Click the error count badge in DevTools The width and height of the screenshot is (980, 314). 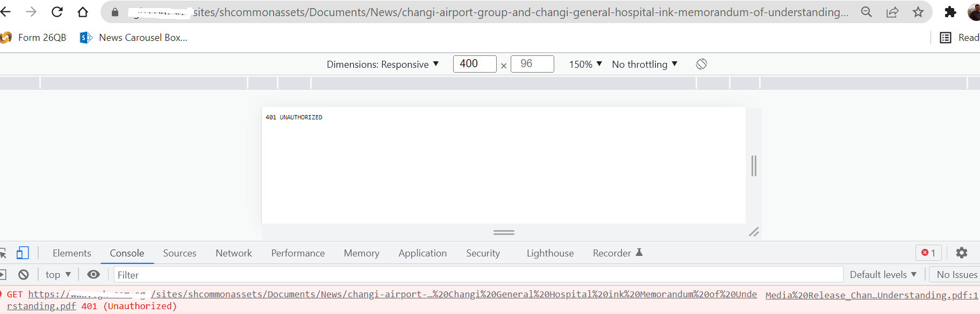[x=928, y=253]
